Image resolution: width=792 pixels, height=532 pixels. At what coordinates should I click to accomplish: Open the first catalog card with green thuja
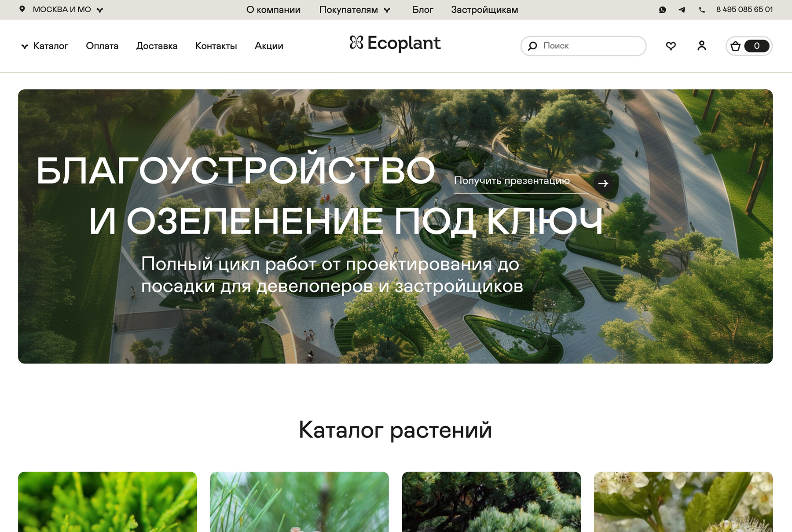(x=107, y=502)
